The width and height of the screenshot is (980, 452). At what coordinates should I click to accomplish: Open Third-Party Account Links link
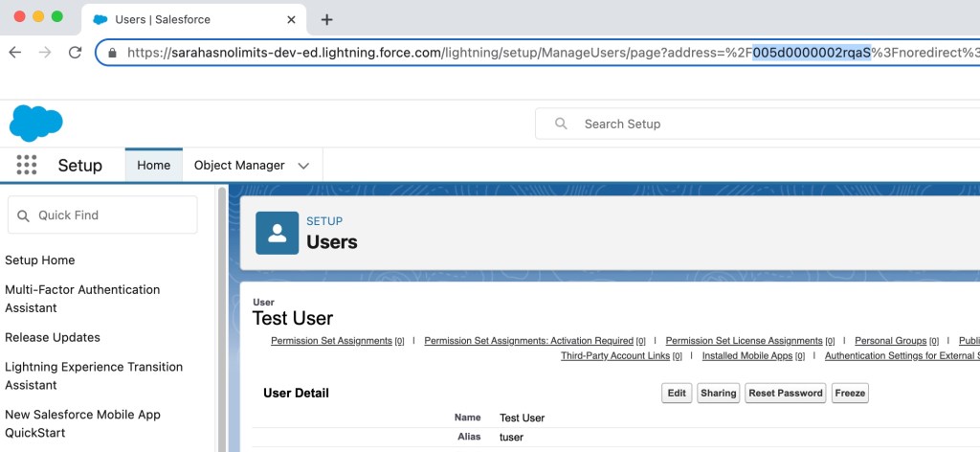(615, 355)
